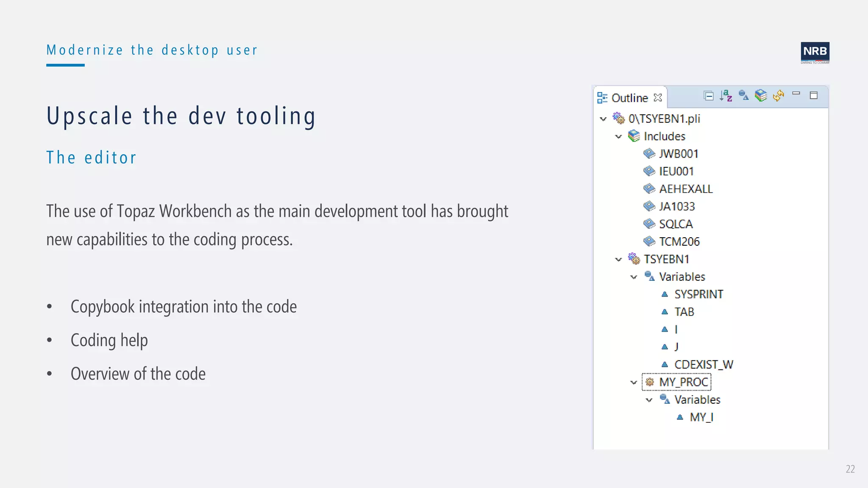868x488 pixels.
Task: Collapse the Variables node under TSYEBN1
Action: (x=634, y=277)
